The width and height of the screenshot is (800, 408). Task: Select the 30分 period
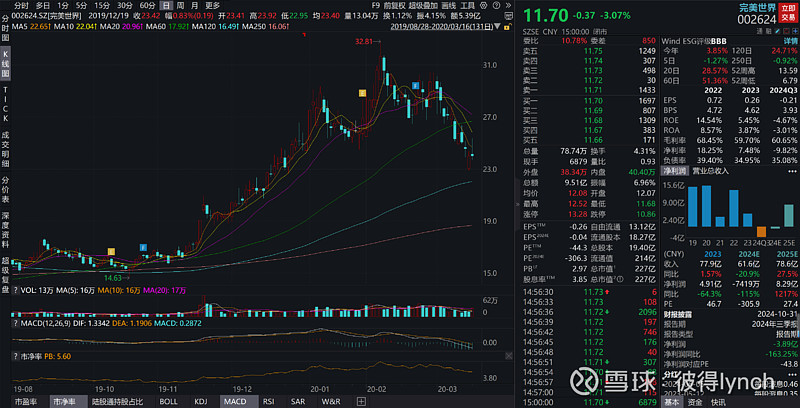click(124, 6)
